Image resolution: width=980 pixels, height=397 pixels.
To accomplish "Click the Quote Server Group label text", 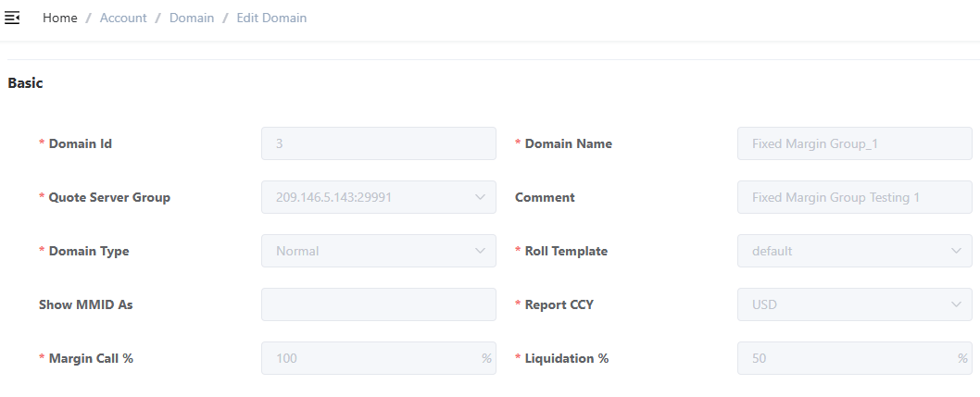I will pyautogui.click(x=109, y=197).
